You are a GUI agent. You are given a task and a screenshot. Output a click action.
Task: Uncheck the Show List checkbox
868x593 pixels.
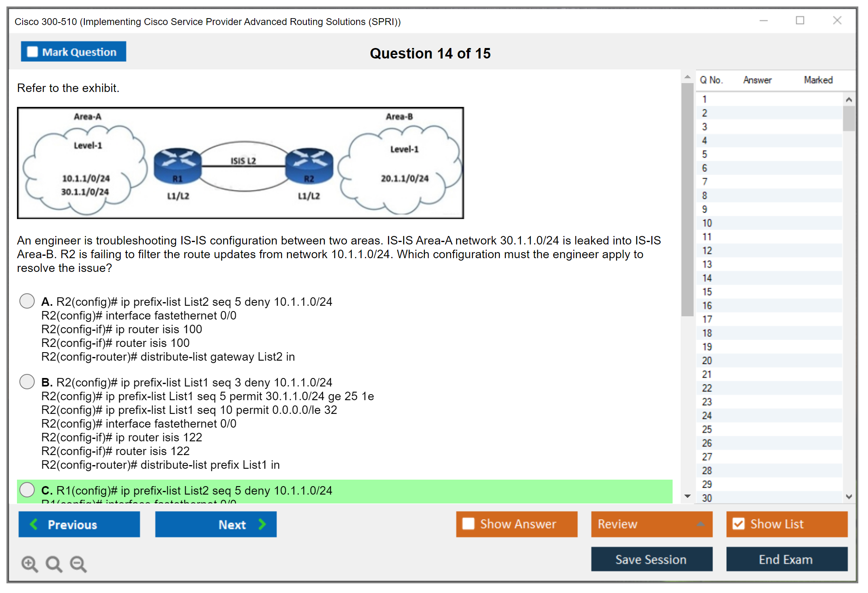[738, 524]
